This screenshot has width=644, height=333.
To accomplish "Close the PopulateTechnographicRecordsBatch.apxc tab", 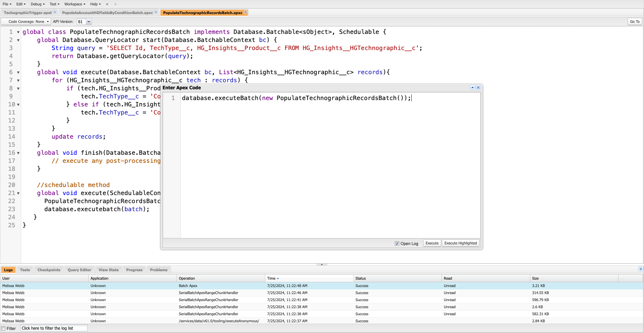I will pos(245,12).
